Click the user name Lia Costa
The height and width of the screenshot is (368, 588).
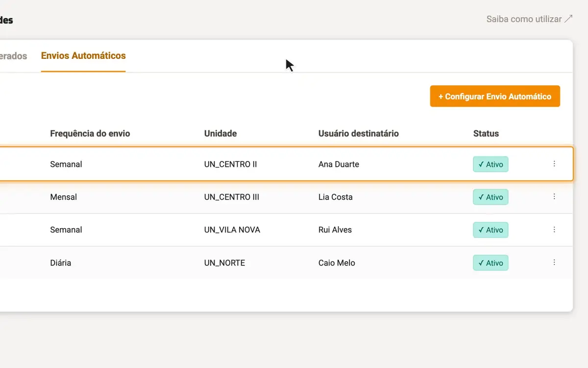click(x=336, y=197)
